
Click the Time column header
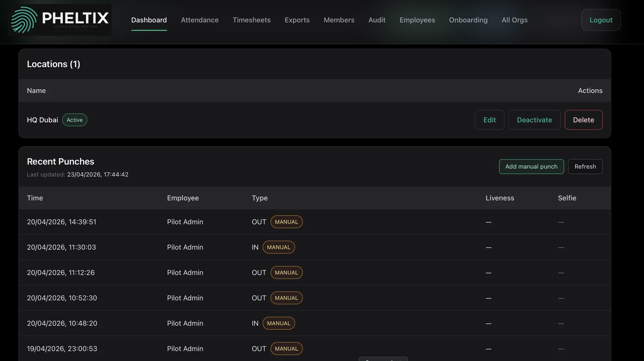click(35, 198)
